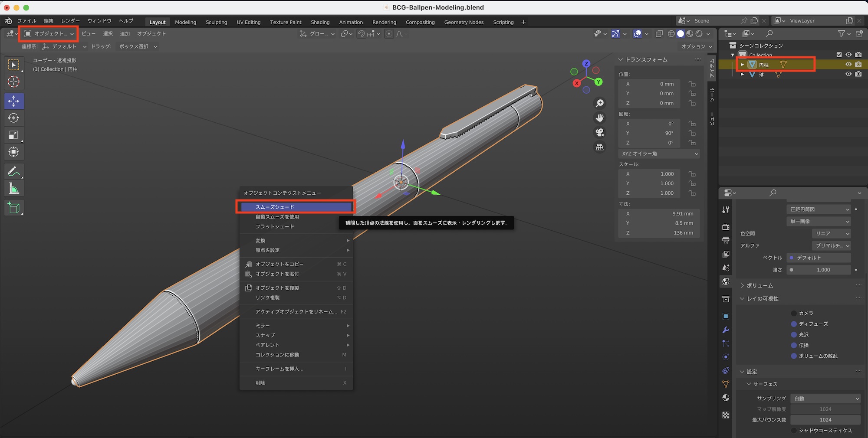Toggle ディフューズ ray visibility

(793, 324)
